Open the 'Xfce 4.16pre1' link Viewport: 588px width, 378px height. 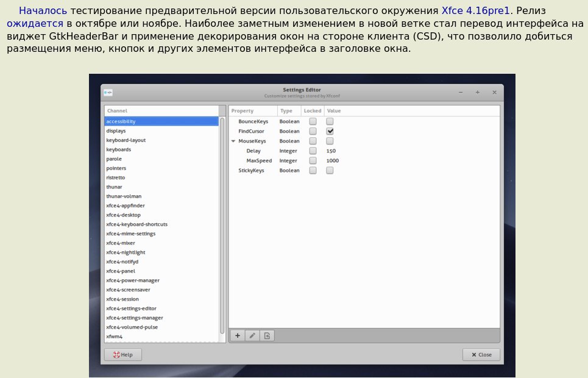475,10
